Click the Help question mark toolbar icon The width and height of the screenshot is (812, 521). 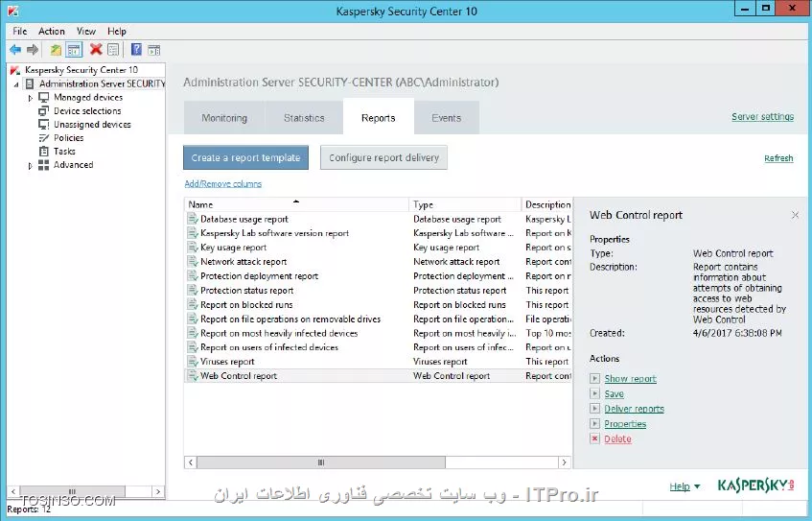point(136,50)
